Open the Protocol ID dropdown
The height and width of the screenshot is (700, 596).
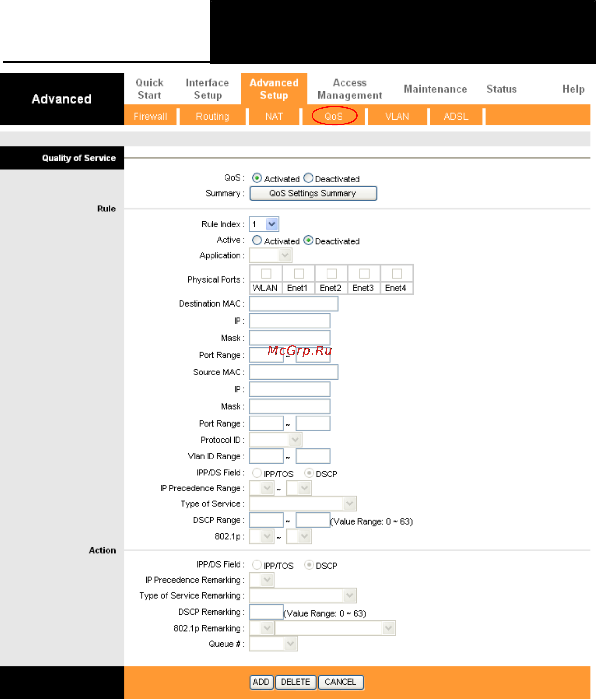[275, 440]
